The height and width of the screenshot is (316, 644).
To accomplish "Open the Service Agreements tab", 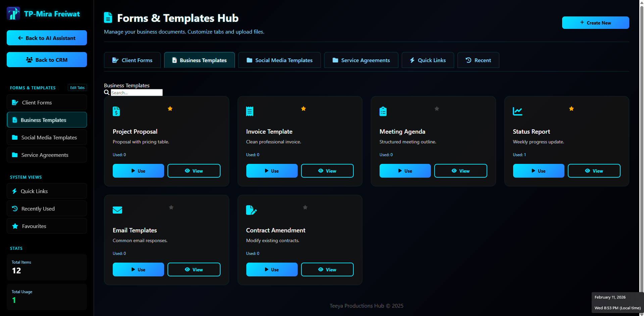I will click(361, 60).
